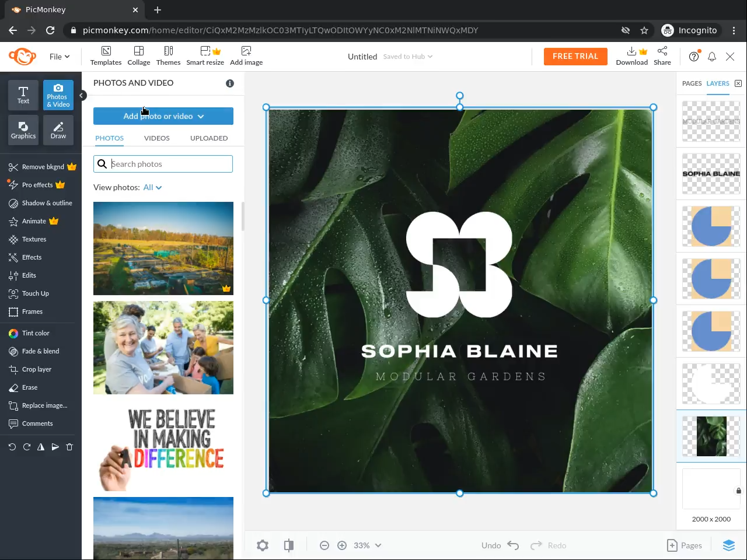The height and width of the screenshot is (560, 747).
Task: Open the Templates tool
Action: pyautogui.click(x=106, y=56)
